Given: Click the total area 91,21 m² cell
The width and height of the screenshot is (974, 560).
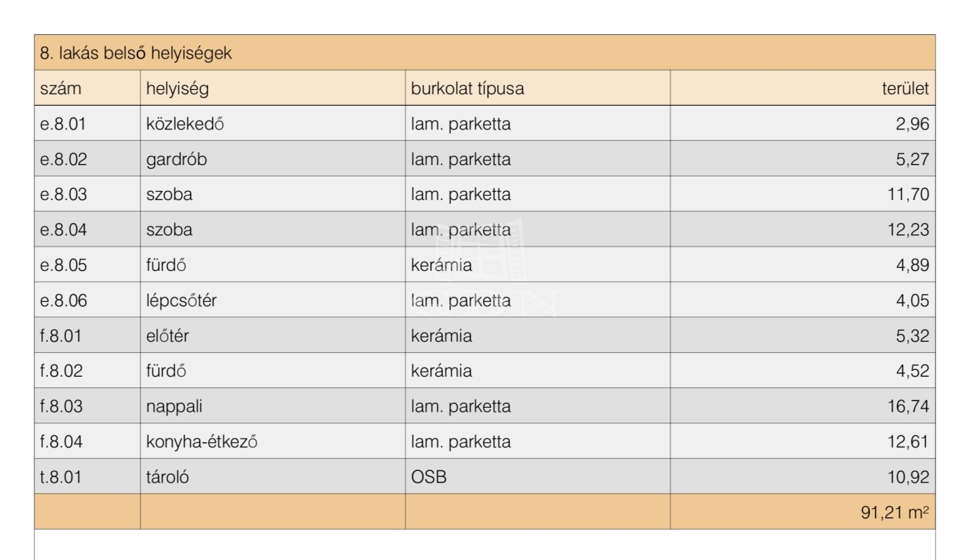Looking at the screenshot, I should click(x=803, y=511).
